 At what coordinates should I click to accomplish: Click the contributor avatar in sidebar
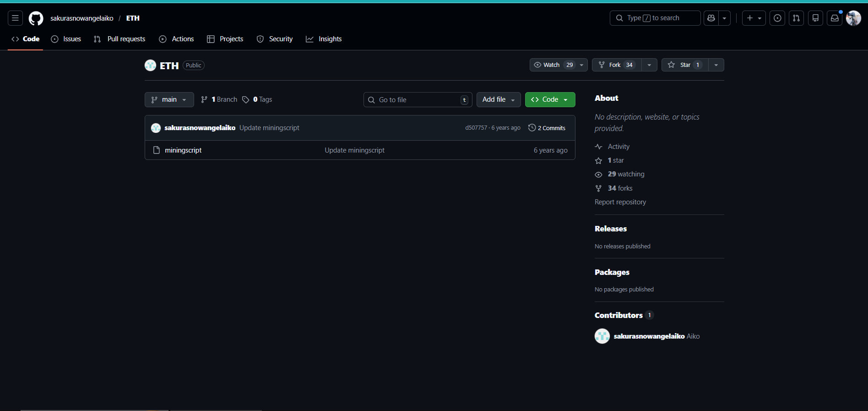pyautogui.click(x=602, y=336)
